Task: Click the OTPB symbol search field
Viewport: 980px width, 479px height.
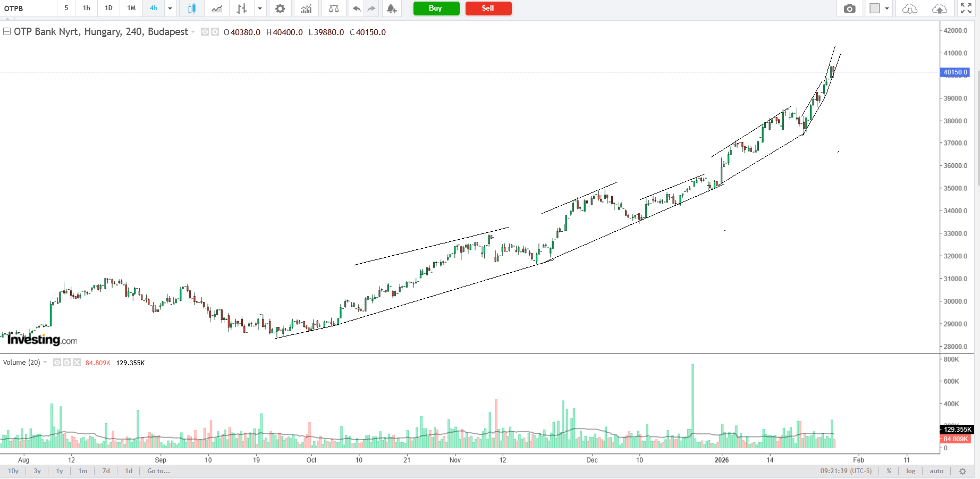Action: (28, 9)
